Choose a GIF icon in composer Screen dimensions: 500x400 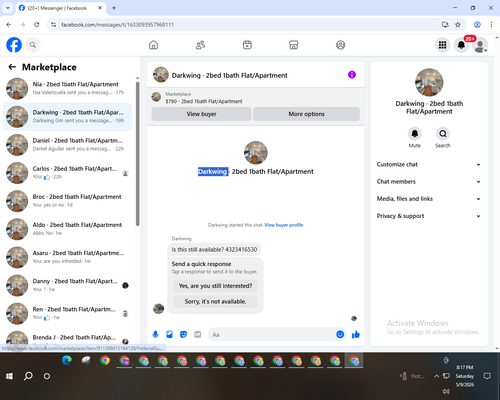tap(197, 334)
